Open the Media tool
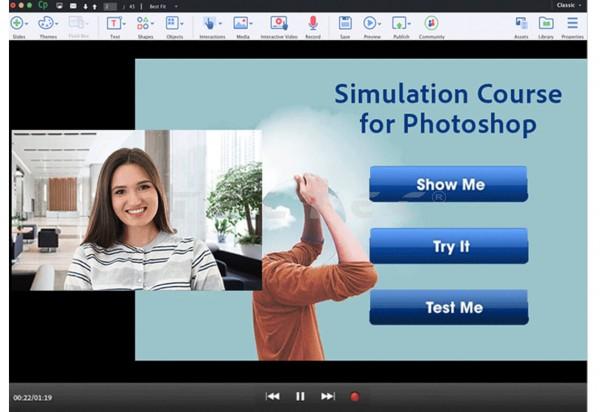The height and width of the screenshot is (412, 600). (x=240, y=23)
